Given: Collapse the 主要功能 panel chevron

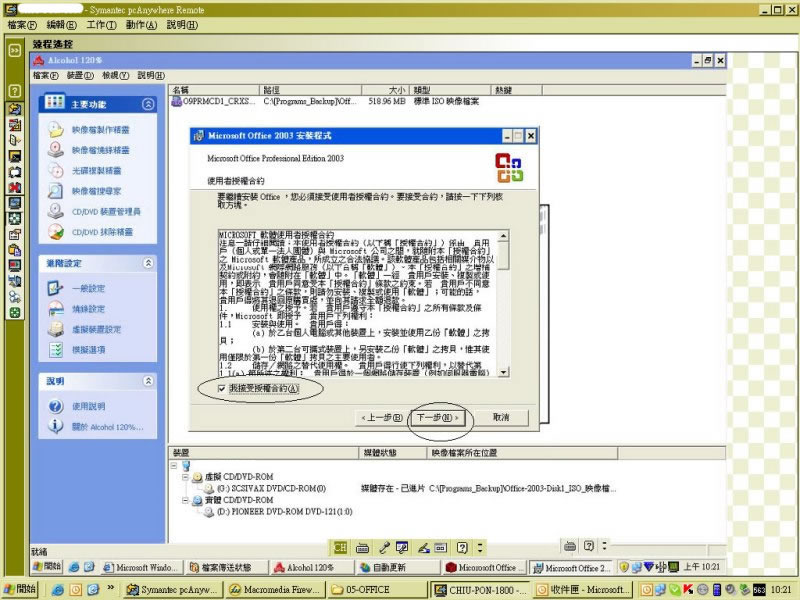Looking at the screenshot, I should [x=148, y=104].
